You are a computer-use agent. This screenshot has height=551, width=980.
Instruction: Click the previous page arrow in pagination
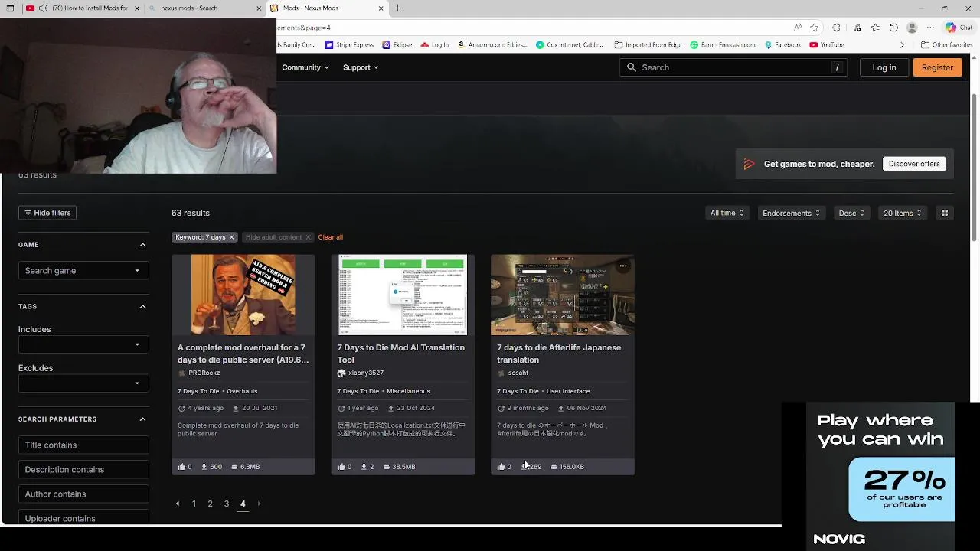(x=178, y=504)
